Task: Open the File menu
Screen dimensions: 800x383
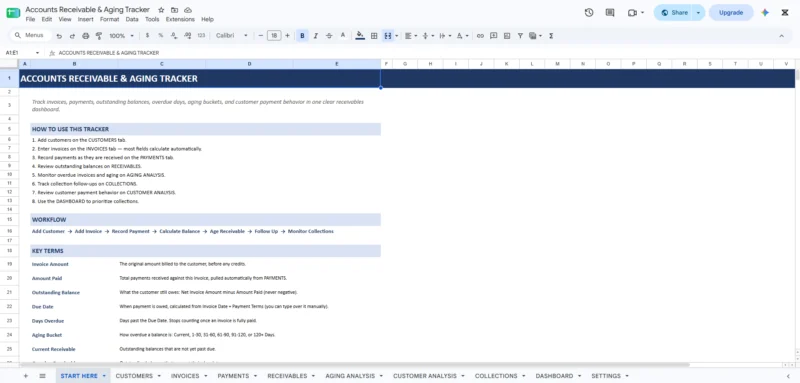Action: click(30, 19)
